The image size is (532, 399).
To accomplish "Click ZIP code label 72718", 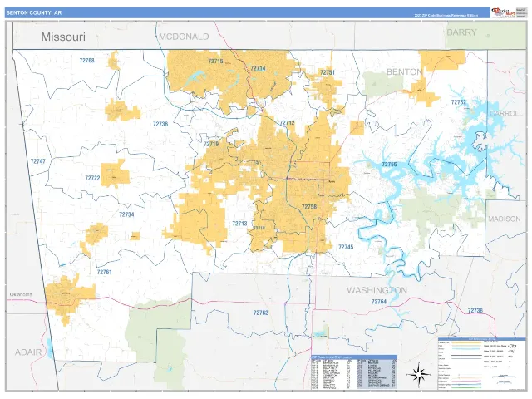I will [x=259, y=228].
